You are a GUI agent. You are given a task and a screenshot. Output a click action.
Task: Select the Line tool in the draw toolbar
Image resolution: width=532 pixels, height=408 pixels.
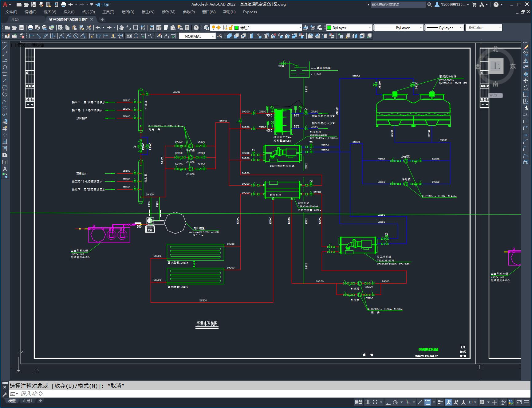click(x=5, y=47)
